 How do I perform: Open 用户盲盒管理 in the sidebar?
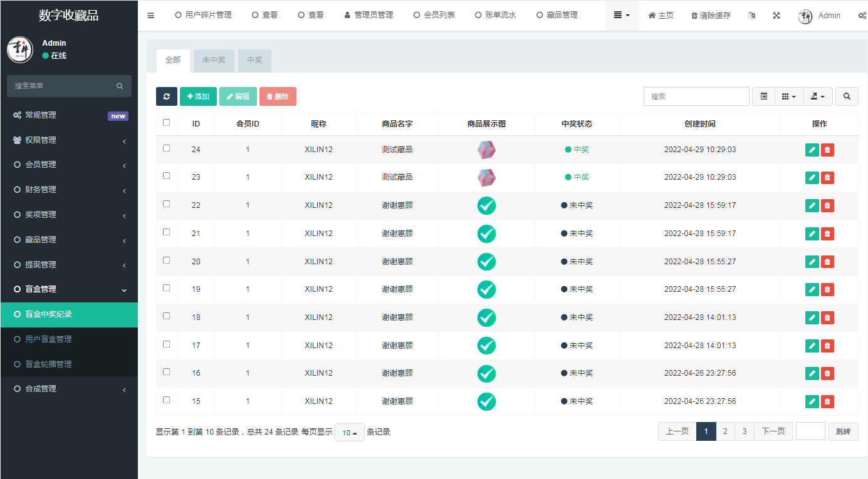(x=48, y=339)
